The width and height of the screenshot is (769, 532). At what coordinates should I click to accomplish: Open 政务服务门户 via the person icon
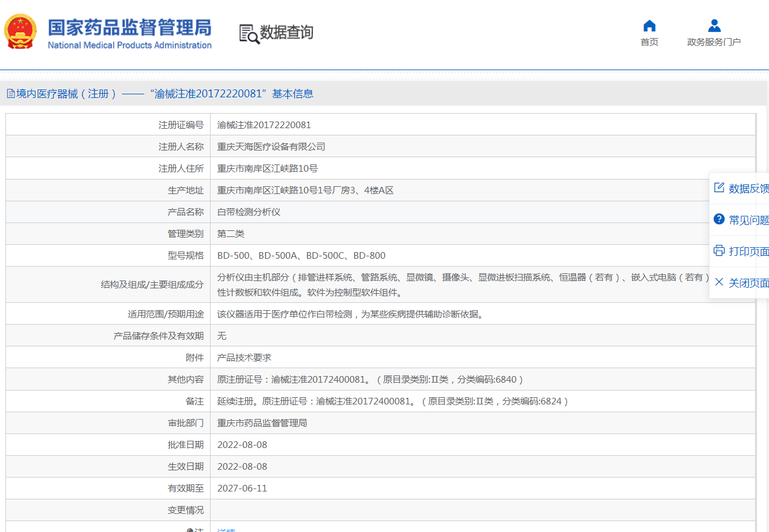click(x=714, y=25)
